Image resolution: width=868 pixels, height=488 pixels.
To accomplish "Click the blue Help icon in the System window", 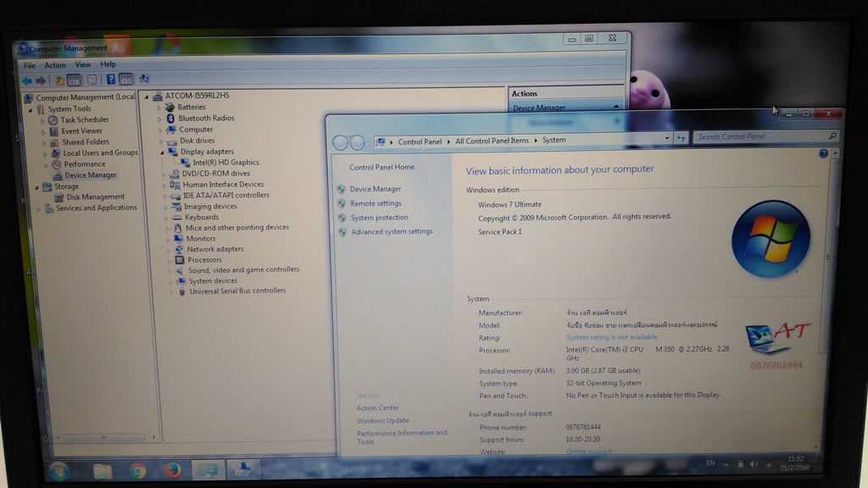I will [821, 153].
